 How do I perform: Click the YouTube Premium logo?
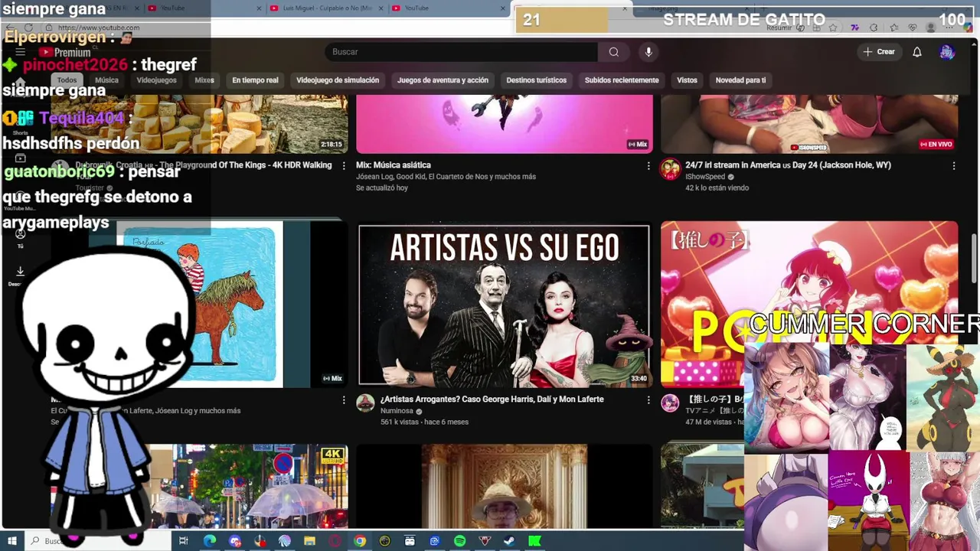(x=64, y=52)
